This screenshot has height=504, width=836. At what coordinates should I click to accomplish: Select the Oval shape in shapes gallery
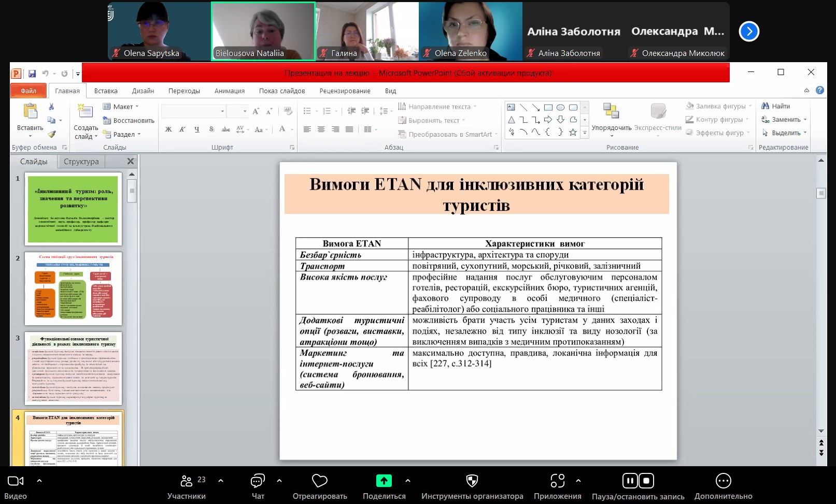click(561, 108)
